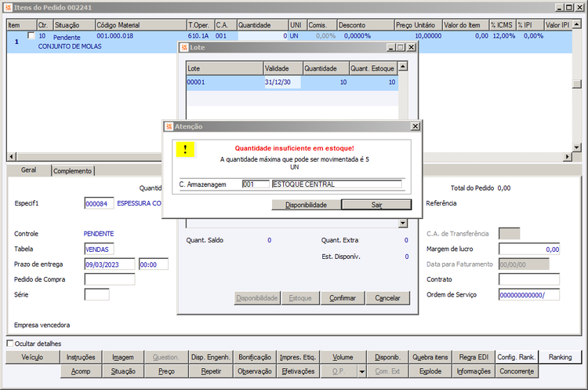
Task: Expand the combo box below the Atenção dialog
Action: pos(403,224)
